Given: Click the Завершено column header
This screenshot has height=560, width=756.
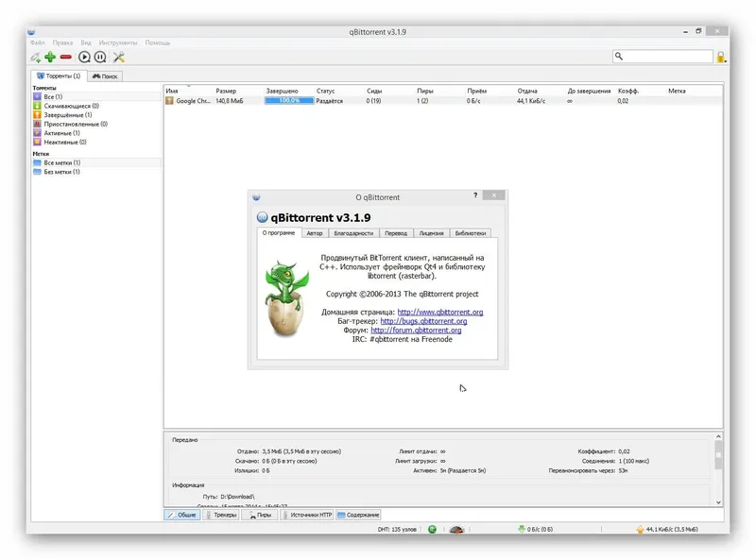Looking at the screenshot, I should coord(289,91).
